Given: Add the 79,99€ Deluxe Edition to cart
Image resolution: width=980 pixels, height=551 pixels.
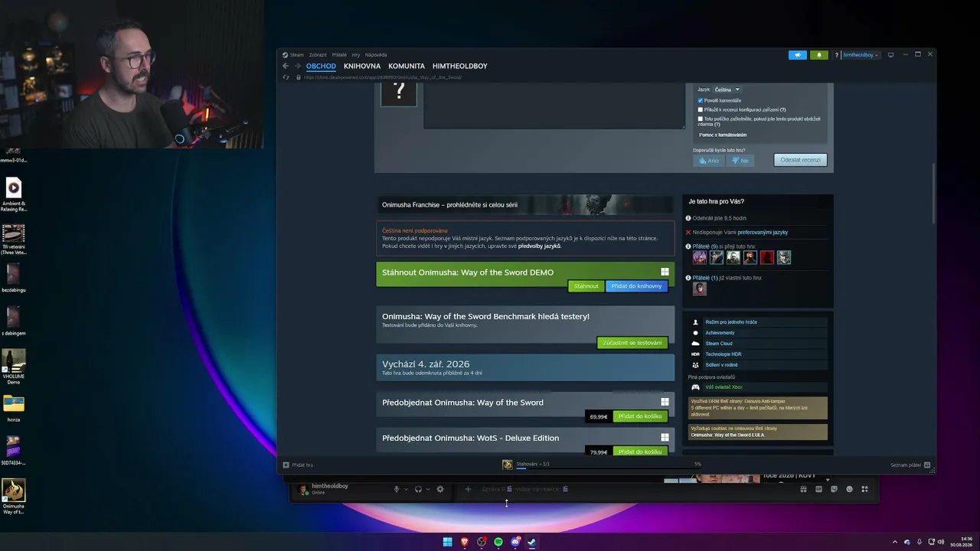Looking at the screenshot, I should 640,452.
